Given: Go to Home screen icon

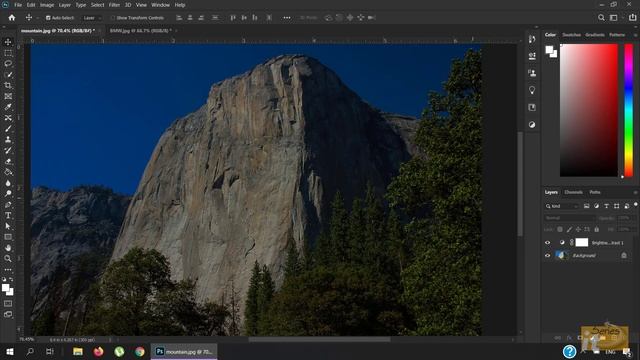Looking at the screenshot, I should coord(12,18).
